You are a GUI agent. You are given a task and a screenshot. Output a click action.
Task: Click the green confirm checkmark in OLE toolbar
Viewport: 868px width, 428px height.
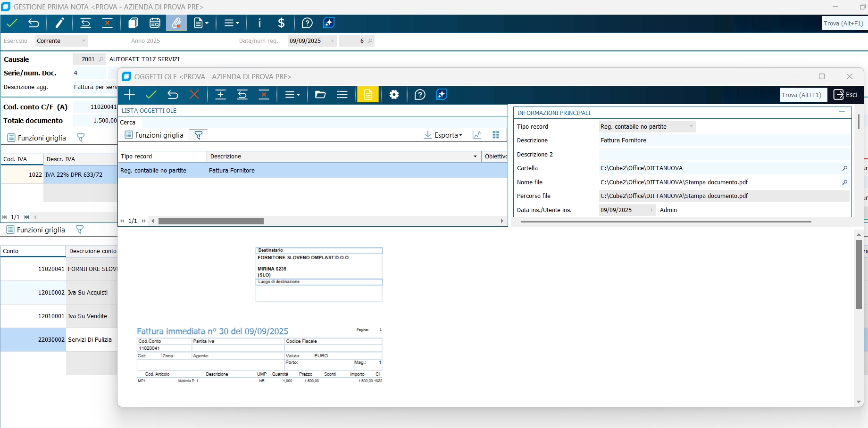coord(151,95)
